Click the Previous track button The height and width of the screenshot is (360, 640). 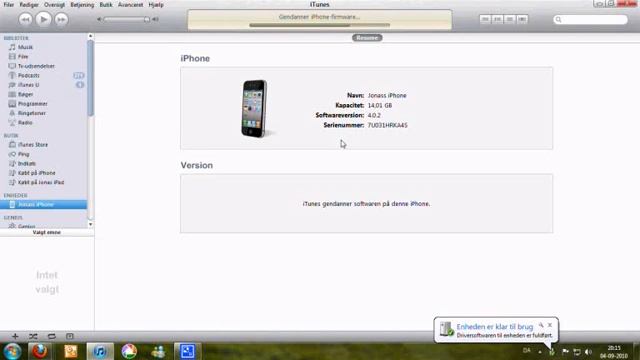pyautogui.click(x=25, y=19)
